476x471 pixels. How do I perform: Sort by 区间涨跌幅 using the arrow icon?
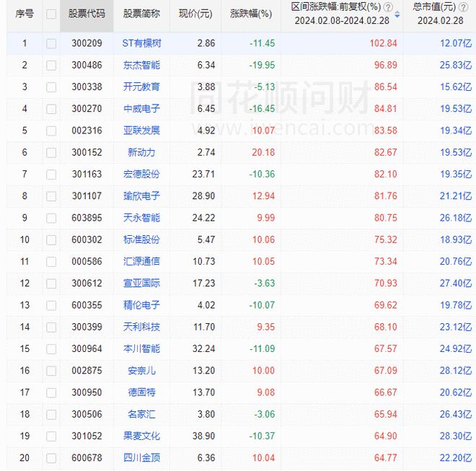click(x=397, y=14)
